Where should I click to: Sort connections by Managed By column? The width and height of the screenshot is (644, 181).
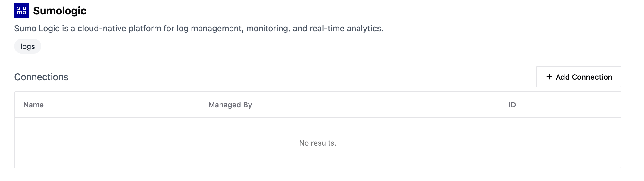230,105
